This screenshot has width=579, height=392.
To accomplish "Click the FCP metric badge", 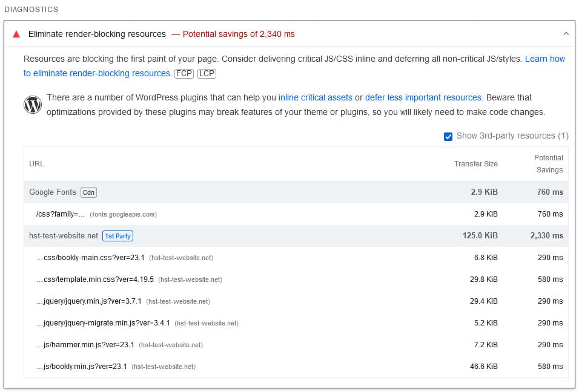I will 184,74.
